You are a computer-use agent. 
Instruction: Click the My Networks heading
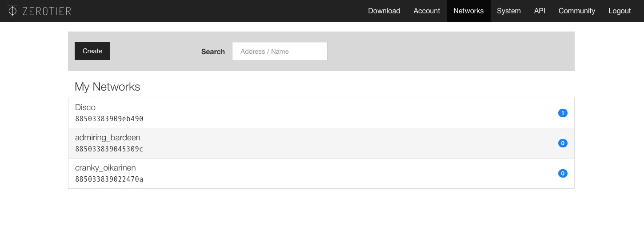tap(108, 87)
